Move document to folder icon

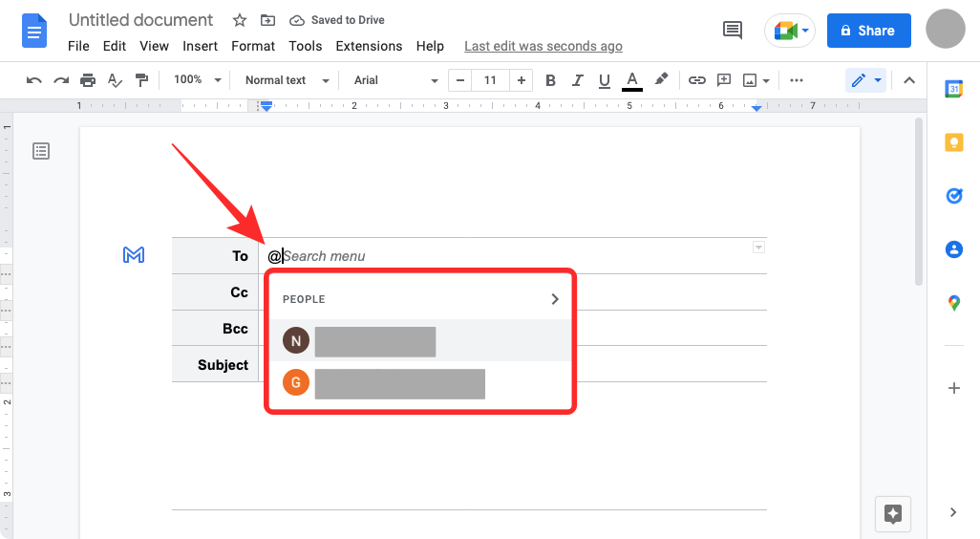pyautogui.click(x=267, y=20)
